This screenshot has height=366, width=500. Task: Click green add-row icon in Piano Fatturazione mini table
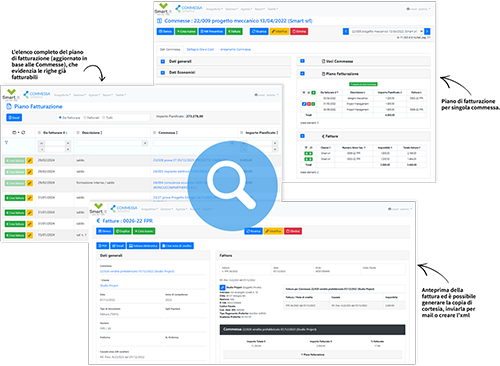coord(313,92)
